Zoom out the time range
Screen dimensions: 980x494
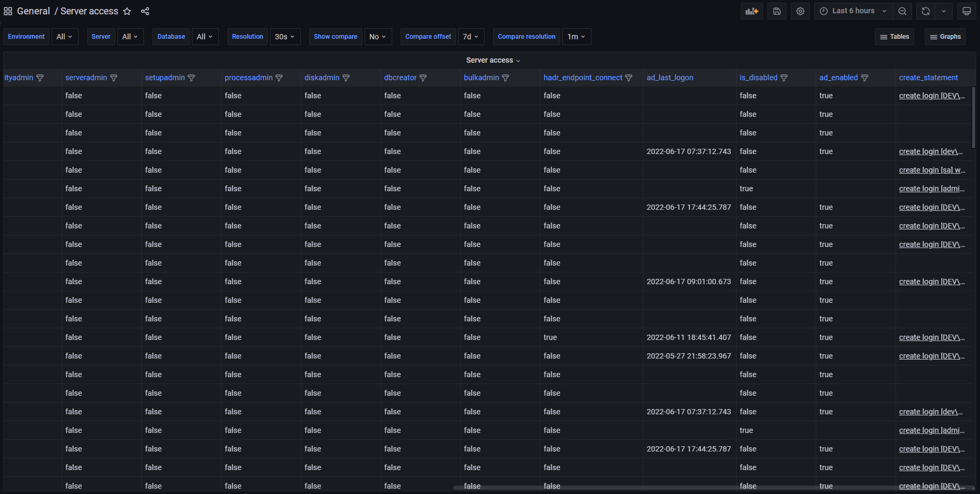tap(902, 11)
